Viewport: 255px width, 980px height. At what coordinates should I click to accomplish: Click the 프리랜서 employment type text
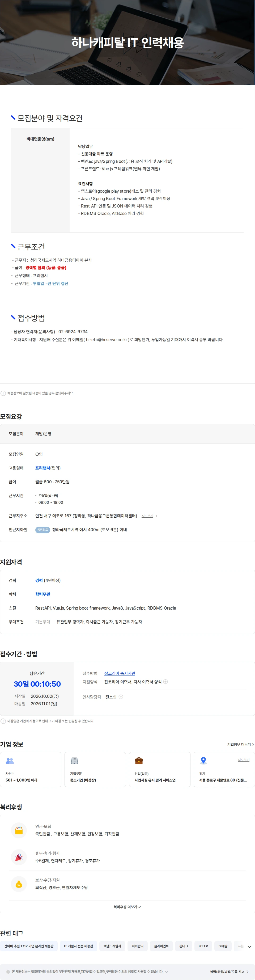click(43, 468)
